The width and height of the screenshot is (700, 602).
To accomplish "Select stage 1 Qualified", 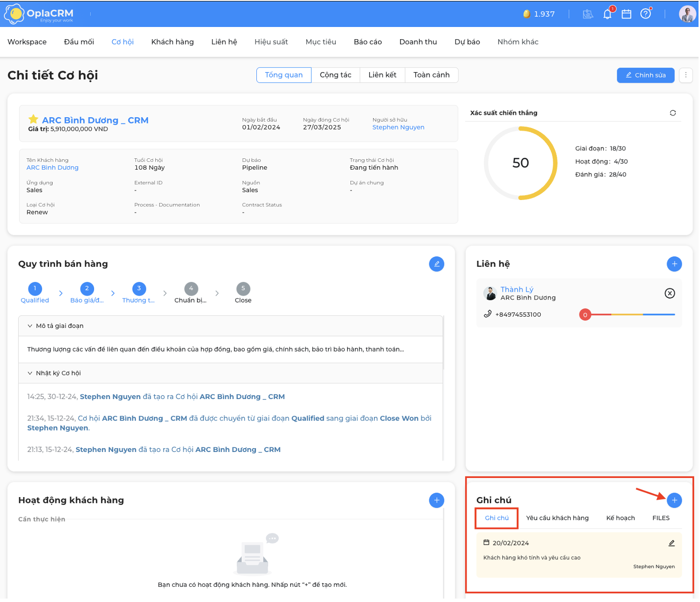I will 35,293.
